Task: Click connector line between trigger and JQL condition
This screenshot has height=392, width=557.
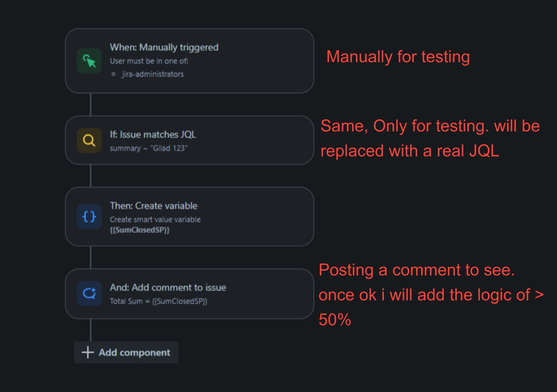Action: click(90, 104)
